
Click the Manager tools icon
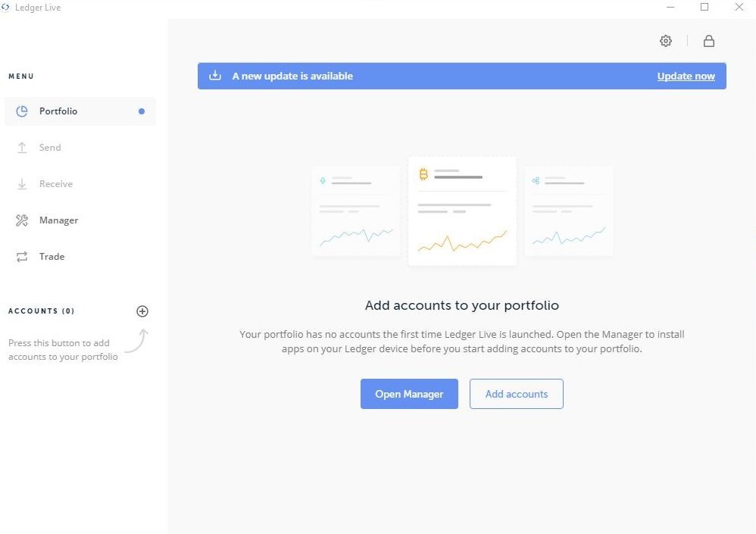coord(22,220)
